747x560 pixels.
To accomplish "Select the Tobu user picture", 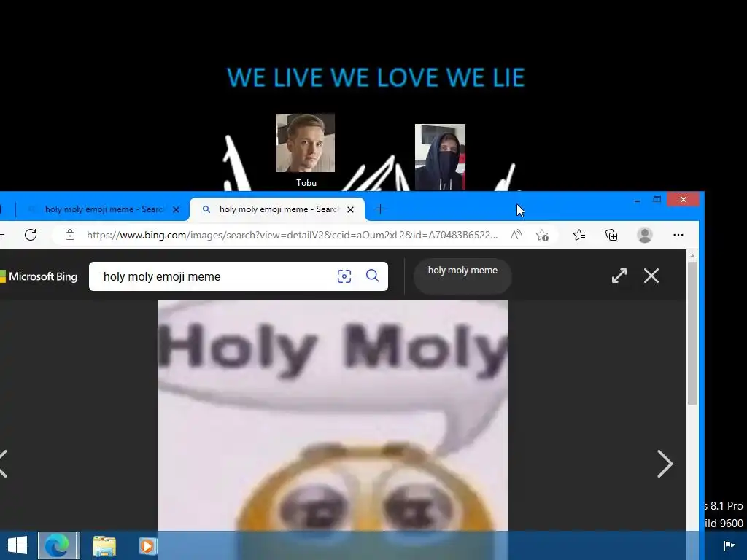I will (306, 143).
